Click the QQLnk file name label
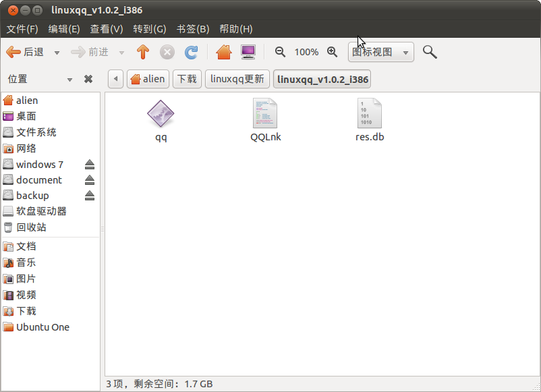 (x=265, y=137)
